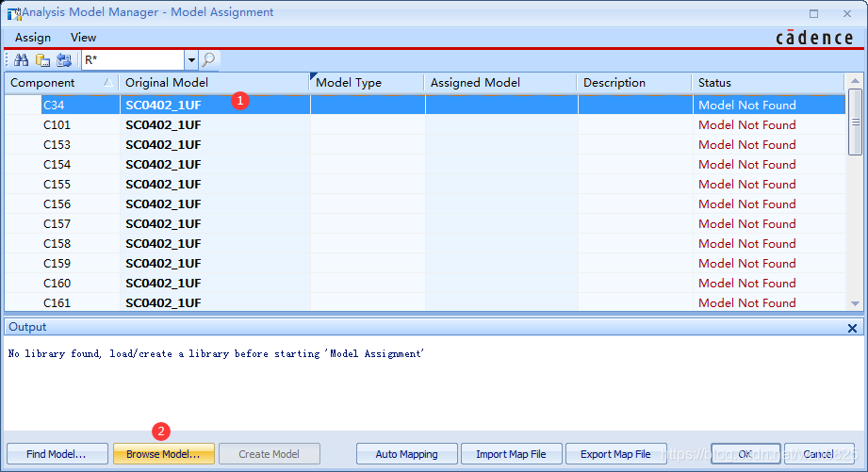The image size is (868, 472).
Task: Click the Analysis Model Manager title bar icon
Action: pyautogui.click(x=13, y=13)
